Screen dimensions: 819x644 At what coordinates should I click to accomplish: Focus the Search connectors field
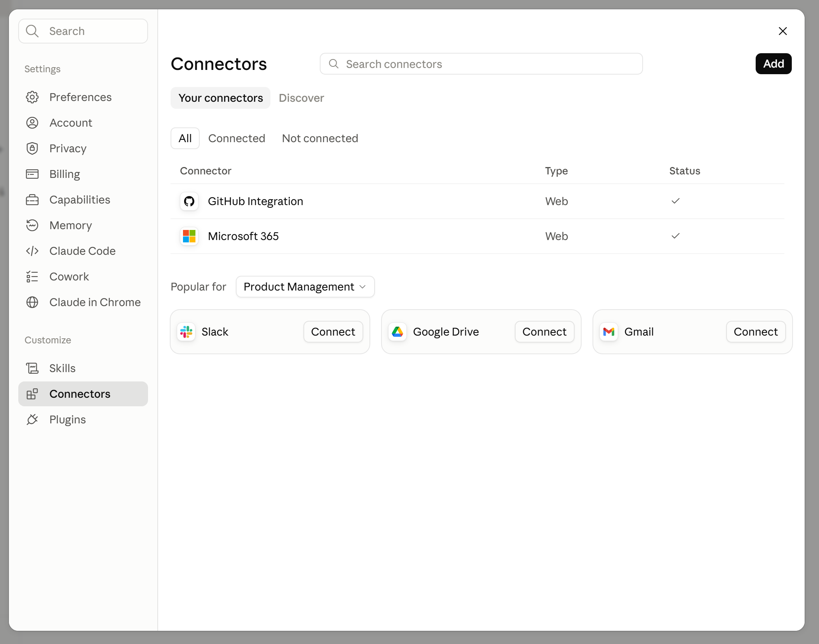click(x=481, y=64)
